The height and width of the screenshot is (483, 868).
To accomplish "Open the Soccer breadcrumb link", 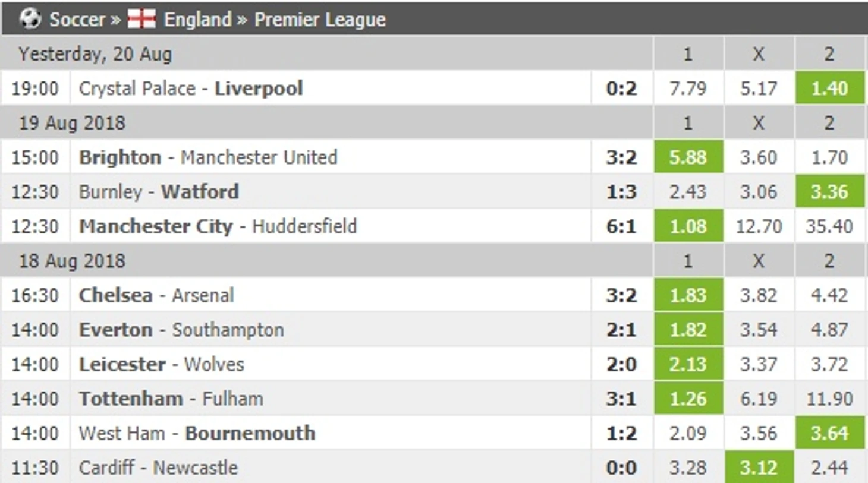I will coord(77,20).
